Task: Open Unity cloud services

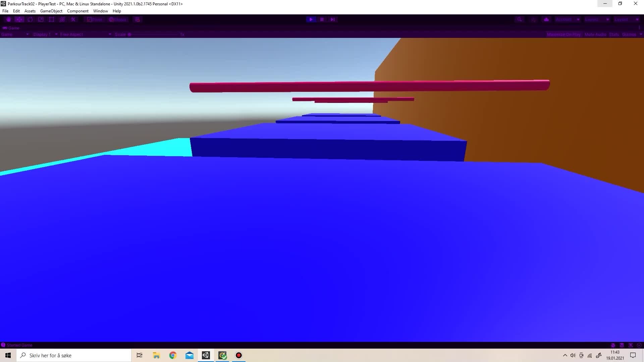Action: point(546,19)
